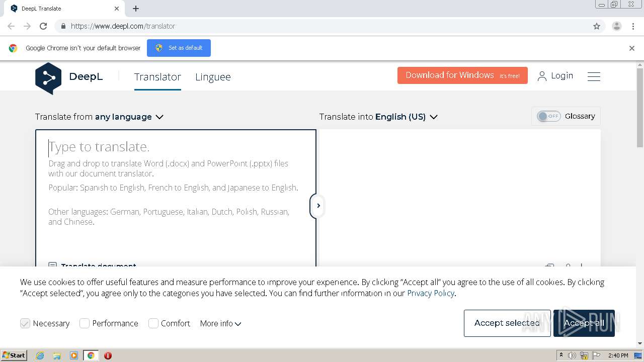Screen dimensions: 644x362
Task: Click the Login link
Action: coord(562,75)
